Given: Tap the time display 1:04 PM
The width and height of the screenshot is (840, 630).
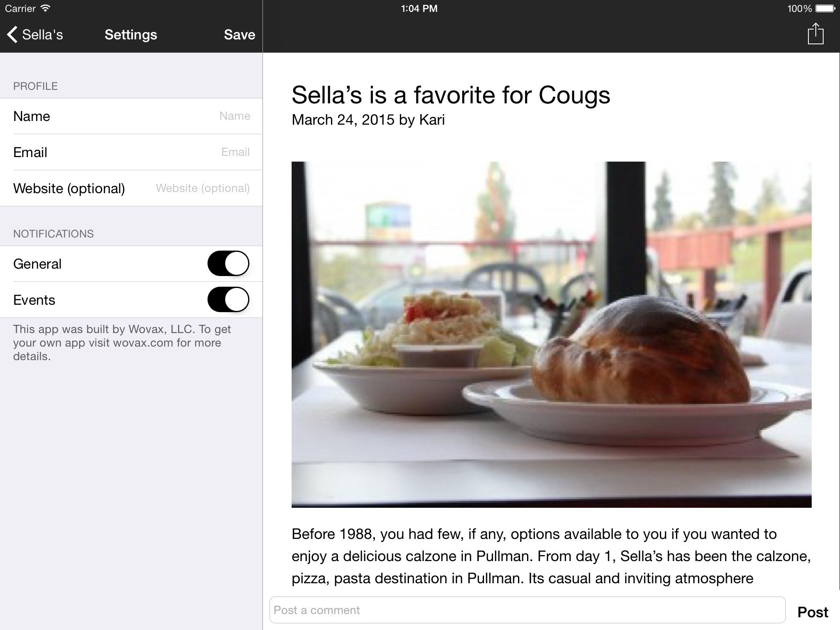Looking at the screenshot, I should (x=419, y=8).
